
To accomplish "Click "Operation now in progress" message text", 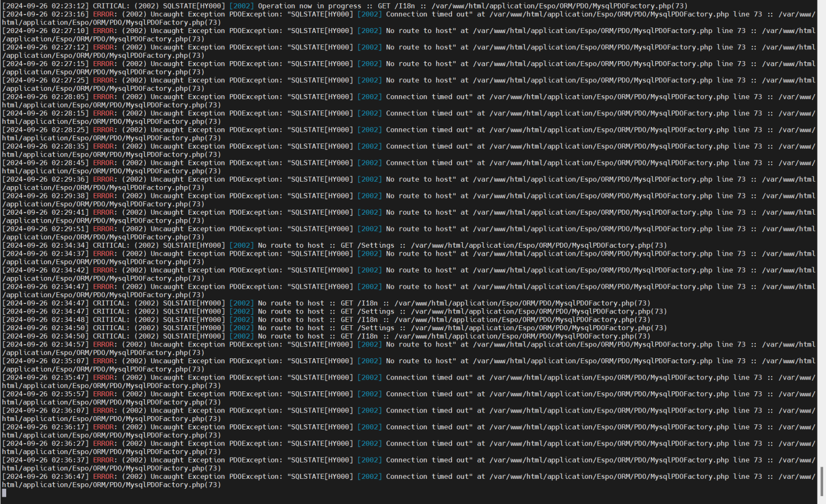I will click(x=310, y=6).
